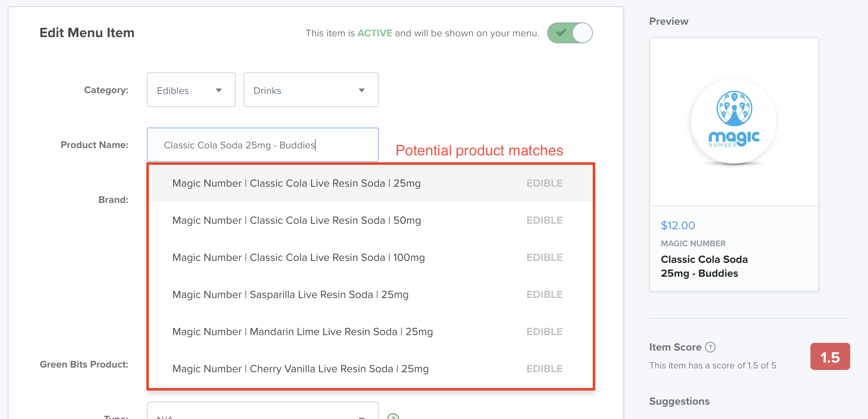868x419 pixels.
Task: Click the Item Score help icon
Action: pyautogui.click(x=710, y=347)
